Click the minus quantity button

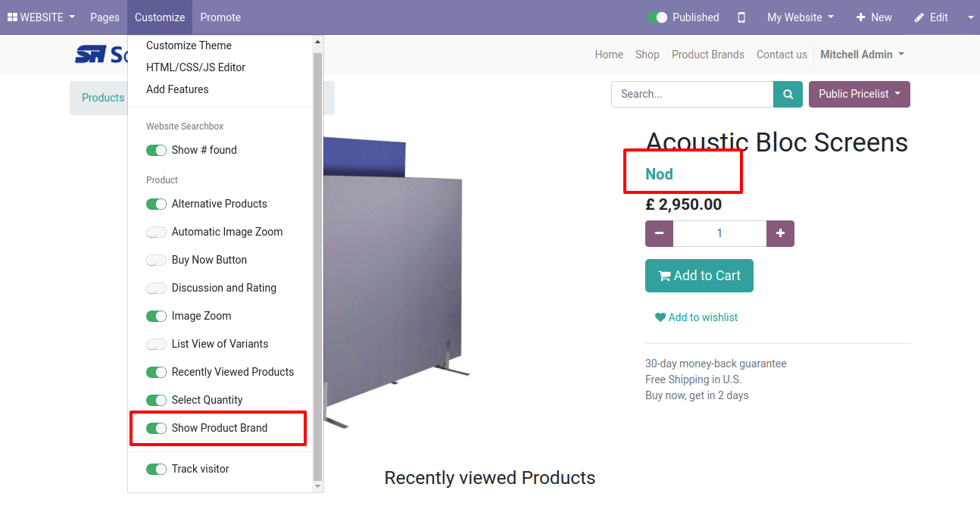pyautogui.click(x=659, y=234)
